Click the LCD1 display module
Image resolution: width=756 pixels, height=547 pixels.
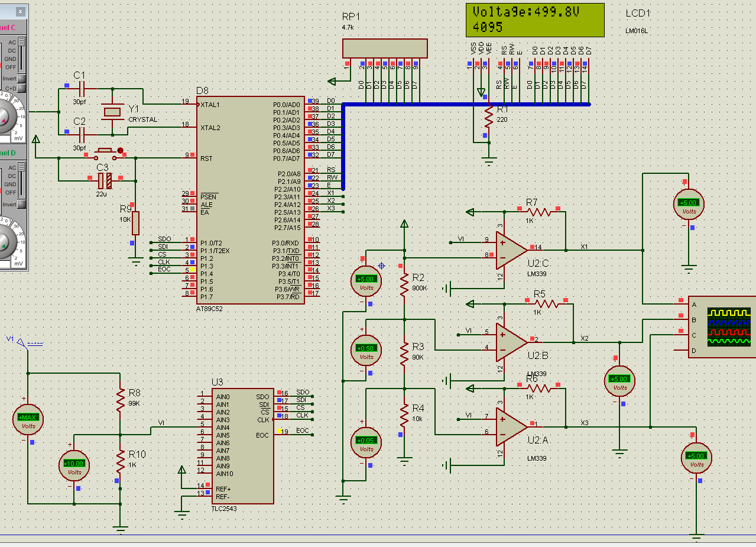535,20
